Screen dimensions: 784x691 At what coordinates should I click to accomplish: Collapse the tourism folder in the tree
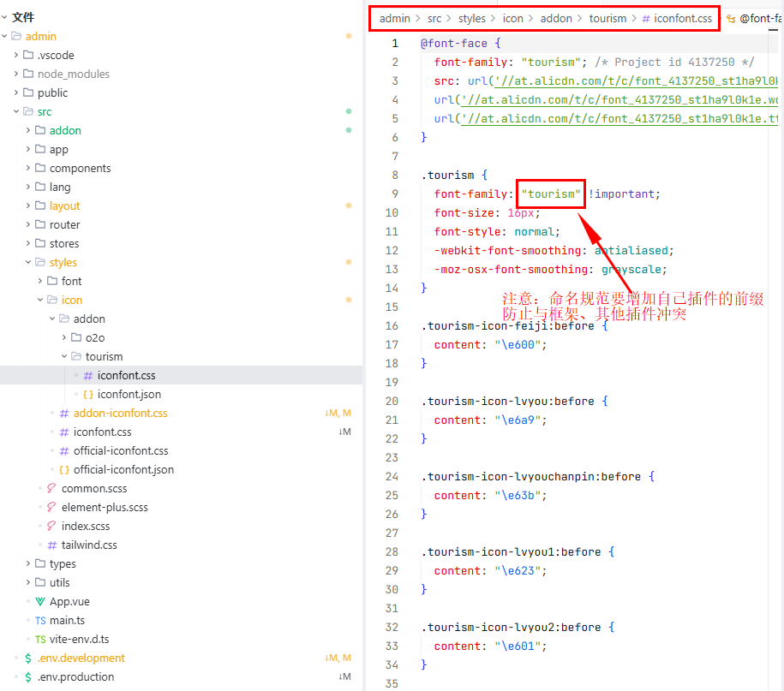click(64, 357)
